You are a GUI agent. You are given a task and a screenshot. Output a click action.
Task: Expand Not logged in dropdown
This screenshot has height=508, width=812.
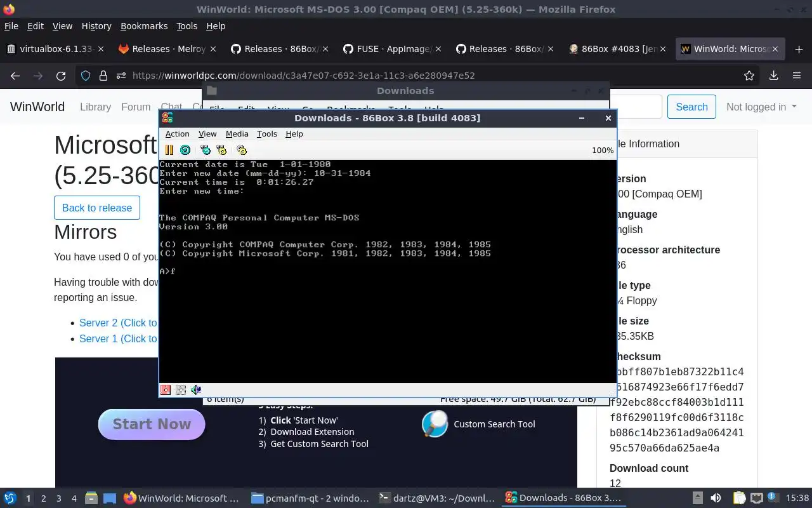[x=761, y=107]
